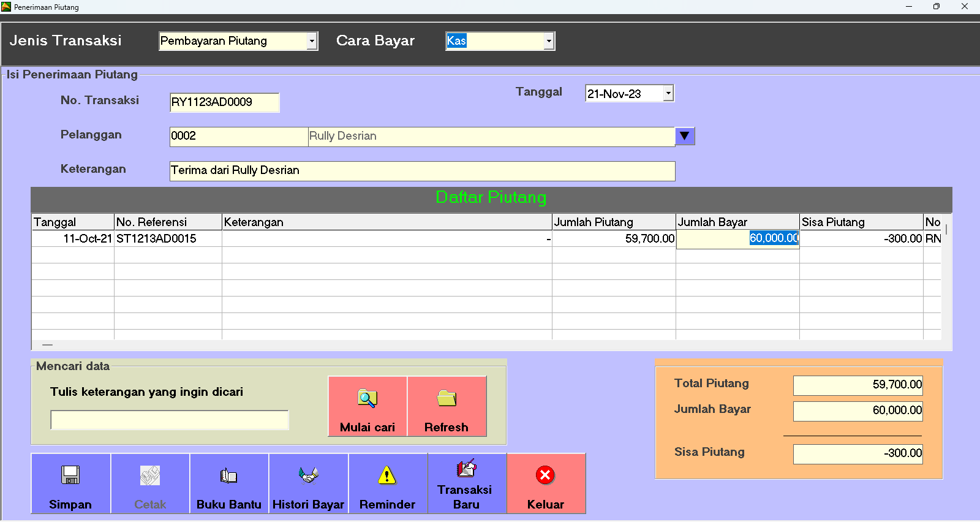Click the Simpan floppy disk icon
The height and width of the screenshot is (522, 980).
tap(70, 475)
